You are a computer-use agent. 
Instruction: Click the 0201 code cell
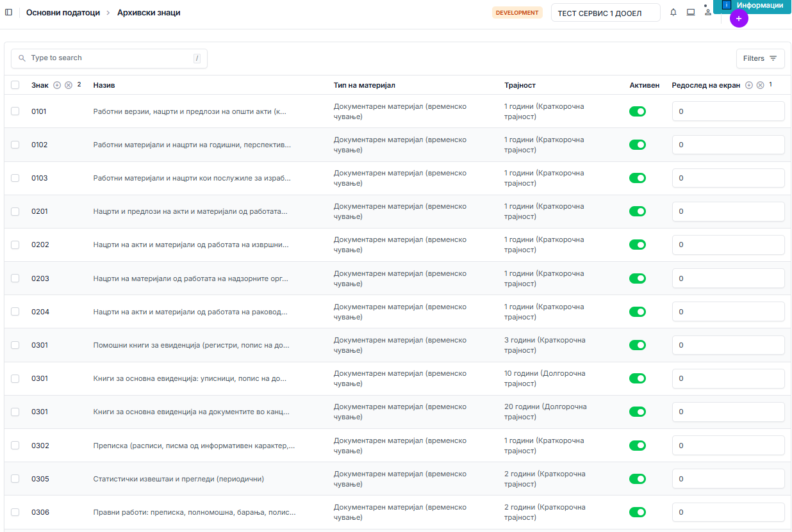(40, 211)
